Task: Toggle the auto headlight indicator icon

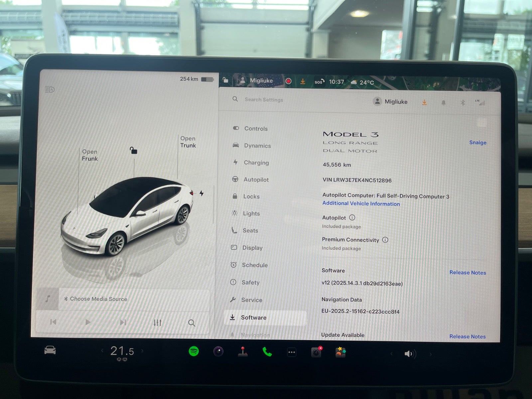Action: [x=50, y=89]
